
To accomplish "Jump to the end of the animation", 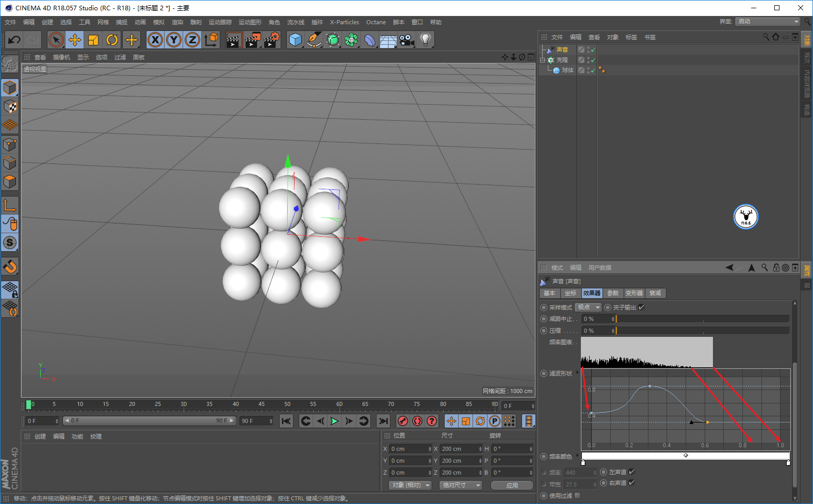I will pyautogui.click(x=383, y=421).
